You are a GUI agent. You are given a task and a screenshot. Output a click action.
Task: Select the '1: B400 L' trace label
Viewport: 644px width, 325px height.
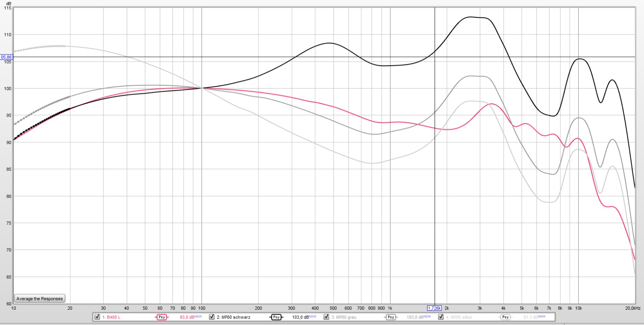tap(111, 317)
